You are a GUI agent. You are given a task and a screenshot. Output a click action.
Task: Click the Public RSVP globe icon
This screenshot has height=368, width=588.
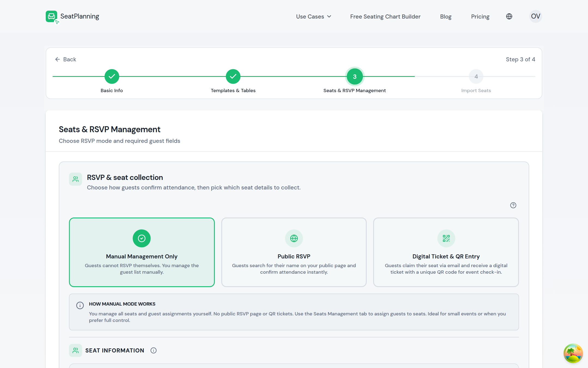point(294,239)
